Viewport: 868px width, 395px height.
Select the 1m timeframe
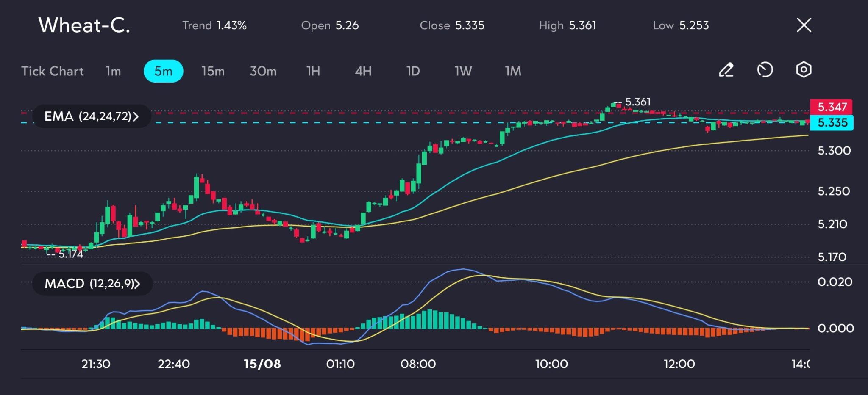[113, 71]
